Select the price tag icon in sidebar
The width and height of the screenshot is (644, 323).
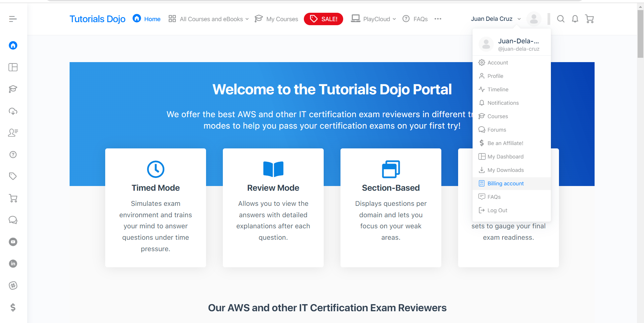13,176
